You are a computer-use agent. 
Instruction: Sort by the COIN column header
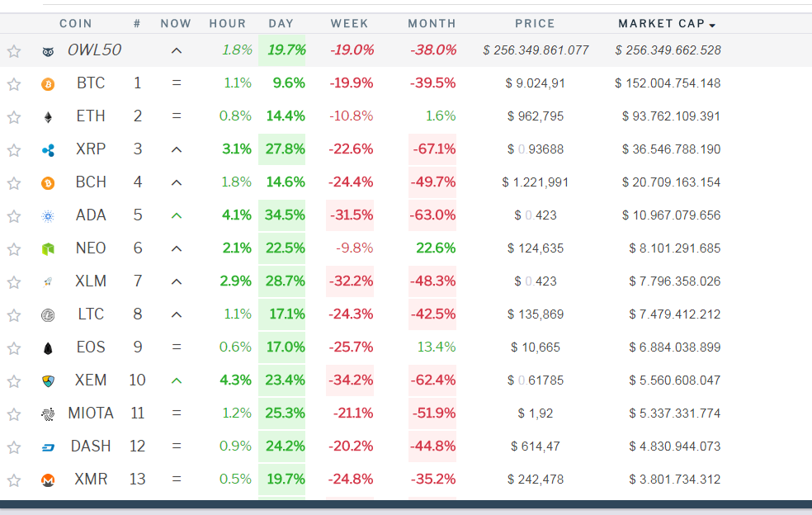[76, 24]
